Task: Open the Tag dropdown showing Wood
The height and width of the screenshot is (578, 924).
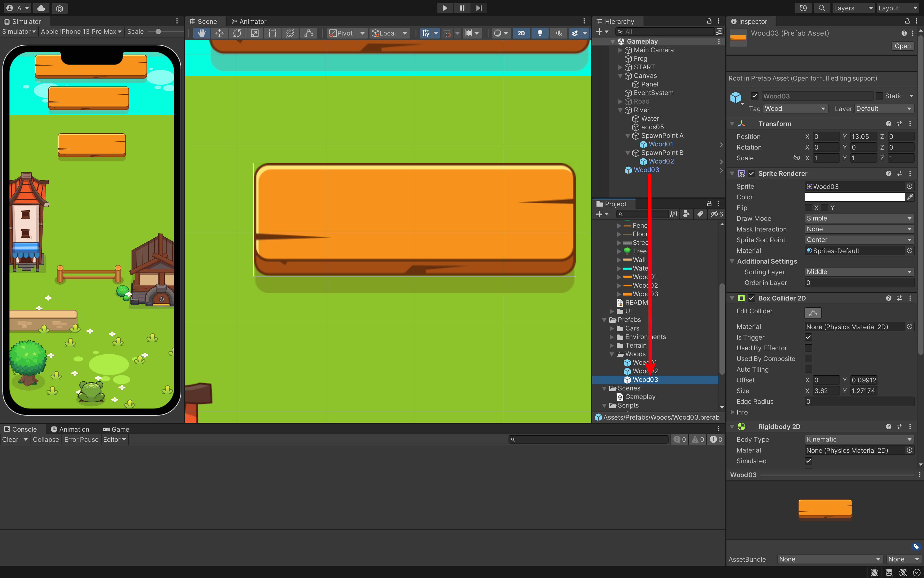Action: (x=795, y=109)
